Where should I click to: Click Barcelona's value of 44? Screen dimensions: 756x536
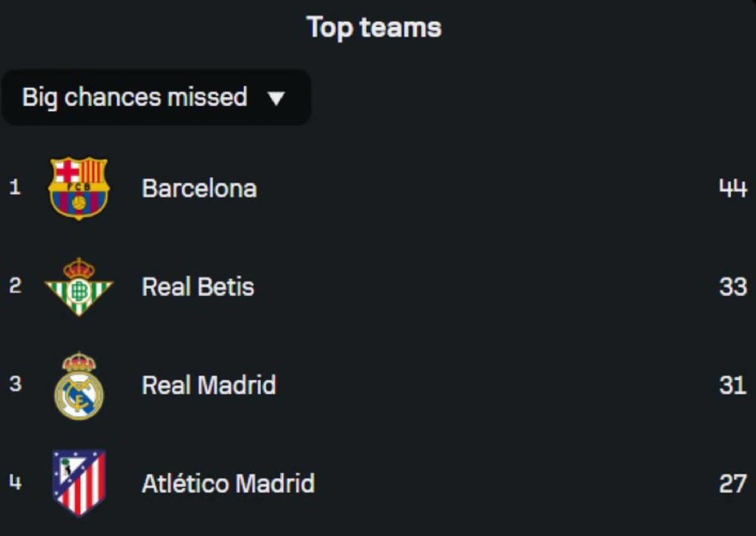pyautogui.click(x=733, y=188)
